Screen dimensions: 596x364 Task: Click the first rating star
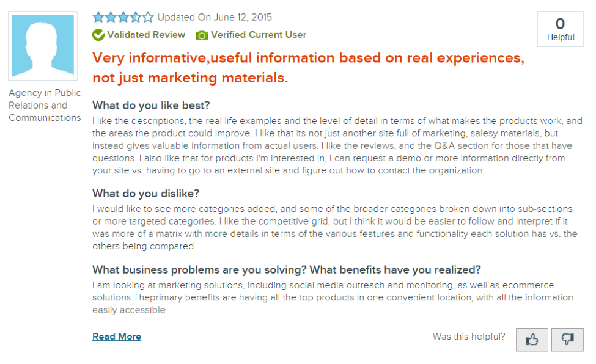pyautogui.click(x=98, y=17)
